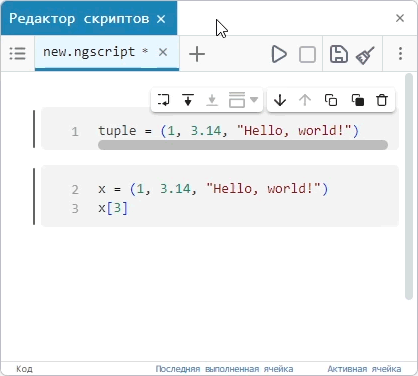Clear output using the broom icon
Image resolution: width=418 pixels, height=376 pixels.
(x=365, y=54)
